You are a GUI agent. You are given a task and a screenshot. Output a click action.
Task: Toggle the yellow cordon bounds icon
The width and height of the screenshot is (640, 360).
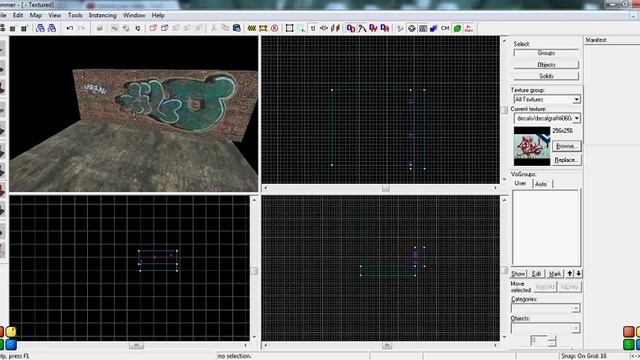point(252,28)
